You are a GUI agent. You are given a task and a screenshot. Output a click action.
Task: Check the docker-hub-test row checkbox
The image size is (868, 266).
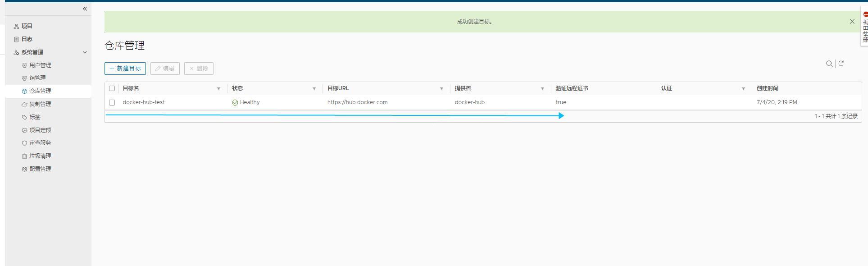tap(112, 102)
